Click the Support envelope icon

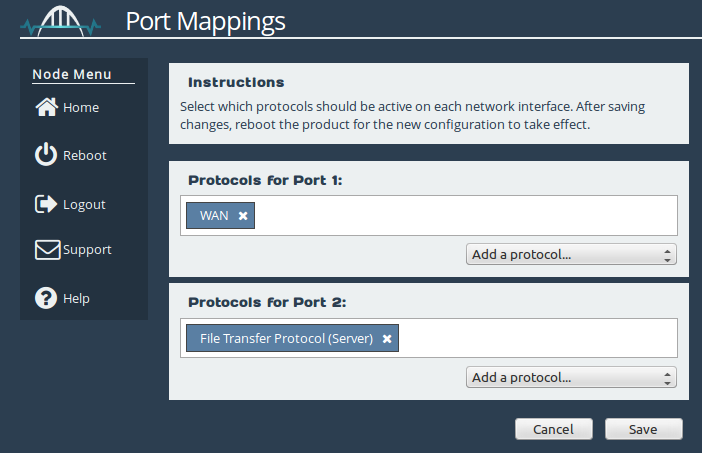pos(47,250)
